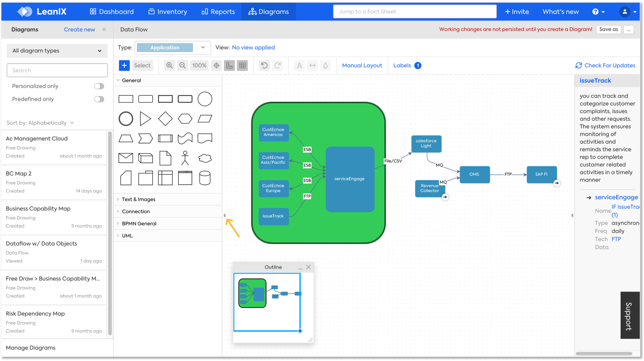The image size is (644, 361).
Task: Select the cylinder database shape
Action: click(x=205, y=178)
